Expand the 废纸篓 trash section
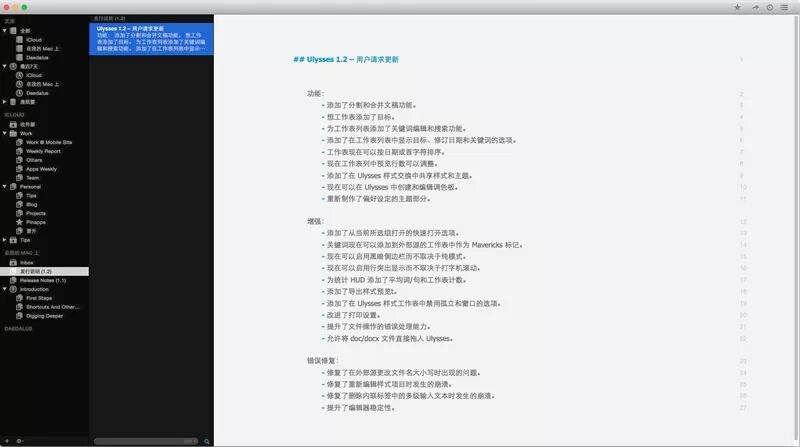This screenshot has width=800, height=447. point(5,102)
